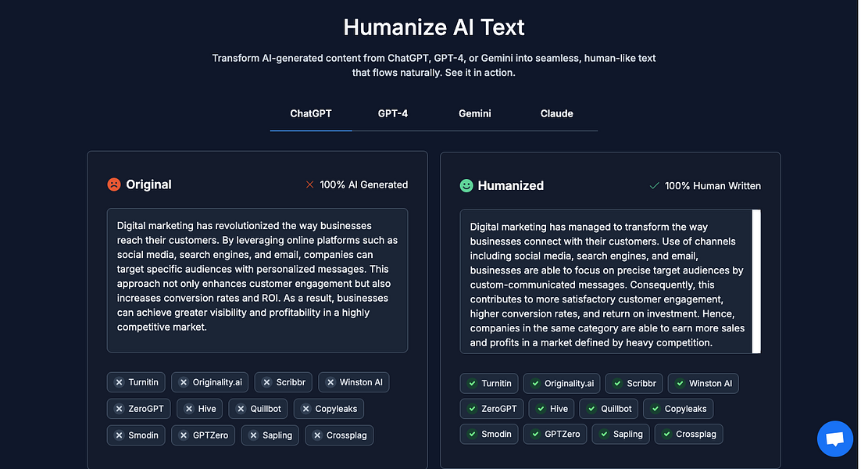Click the smiling face icon beside Humanized

click(466, 185)
